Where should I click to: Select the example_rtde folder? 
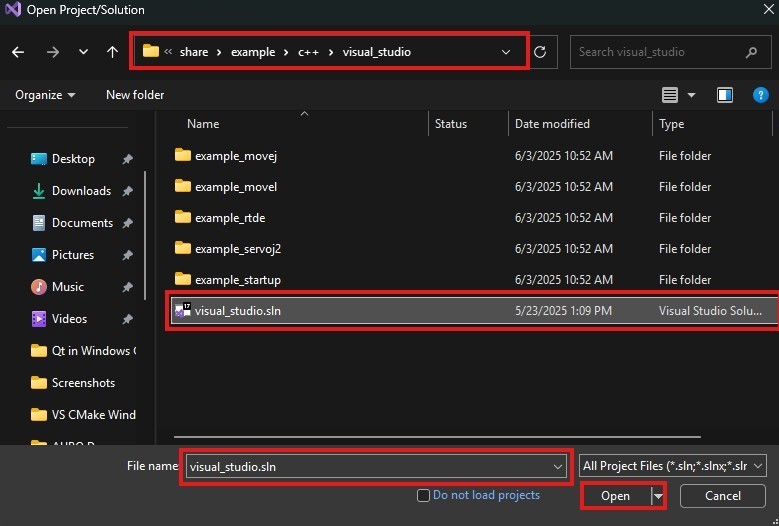tap(474, 218)
